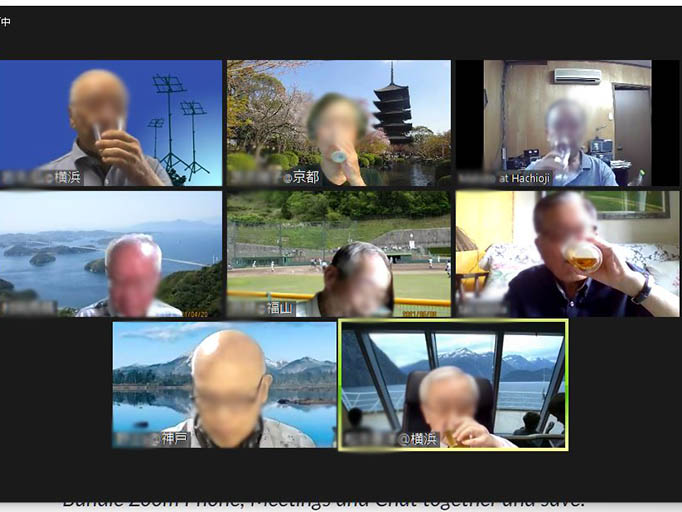Screen dimensions: 682x512
Task: Select the 神戸 tile with mountain lake background
Action: tap(224, 384)
